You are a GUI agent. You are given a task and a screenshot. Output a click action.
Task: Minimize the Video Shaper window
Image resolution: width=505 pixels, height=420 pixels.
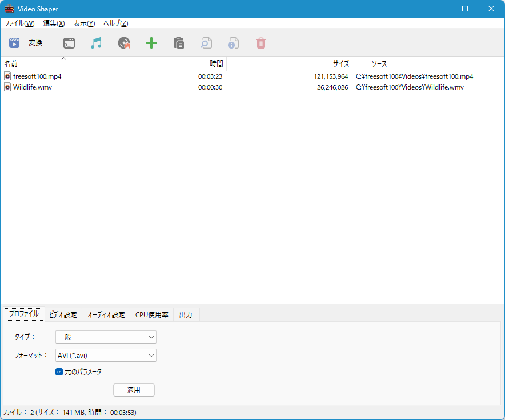pos(439,9)
